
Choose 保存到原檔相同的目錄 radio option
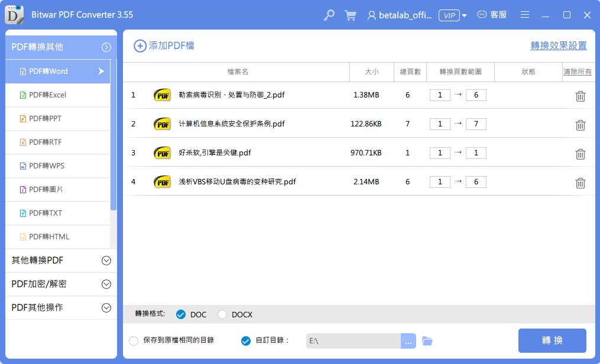pos(134,341)
